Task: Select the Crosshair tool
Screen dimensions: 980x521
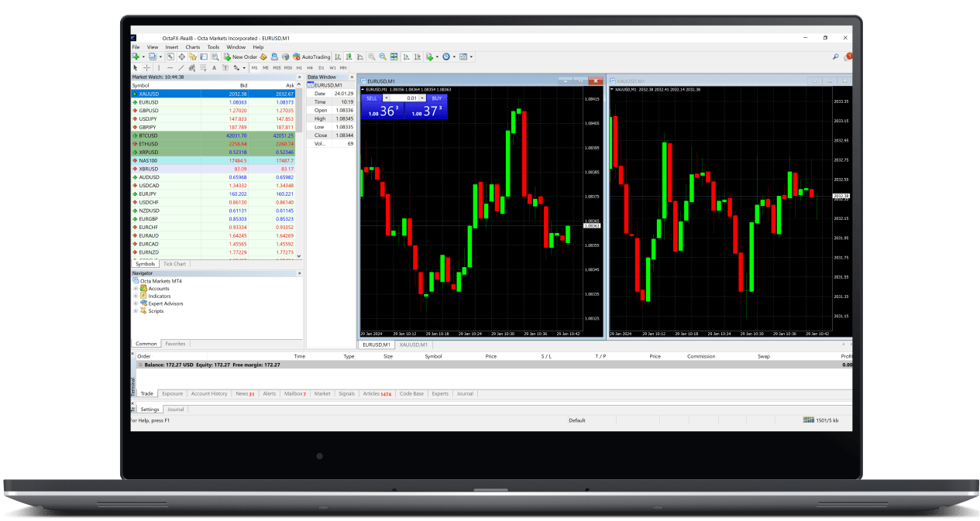Action: [146, 67]
